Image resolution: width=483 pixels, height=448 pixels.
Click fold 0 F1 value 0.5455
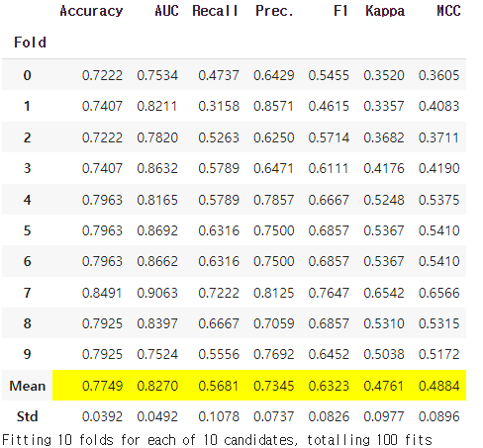[329, 75]
